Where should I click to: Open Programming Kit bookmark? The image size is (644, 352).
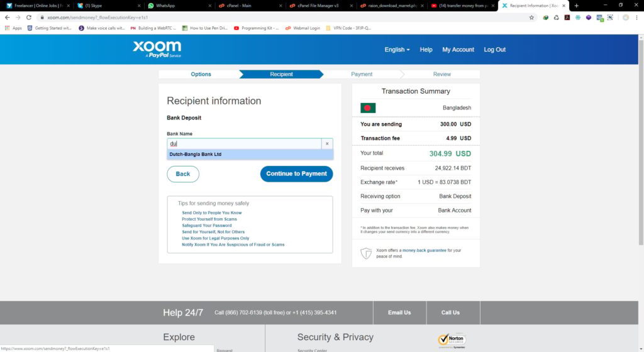tap(256, 28)
